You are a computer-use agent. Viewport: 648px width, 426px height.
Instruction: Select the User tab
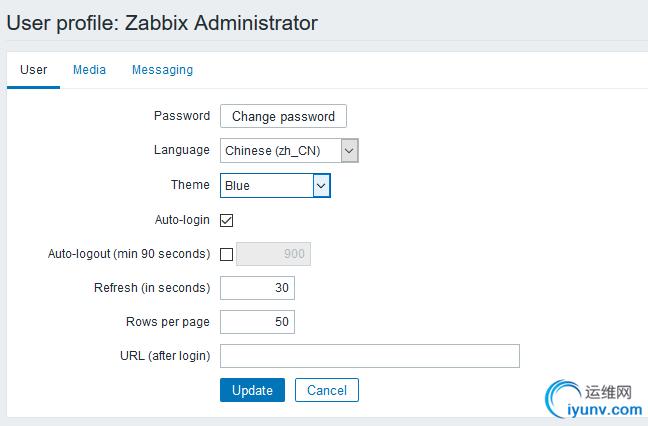33,70
